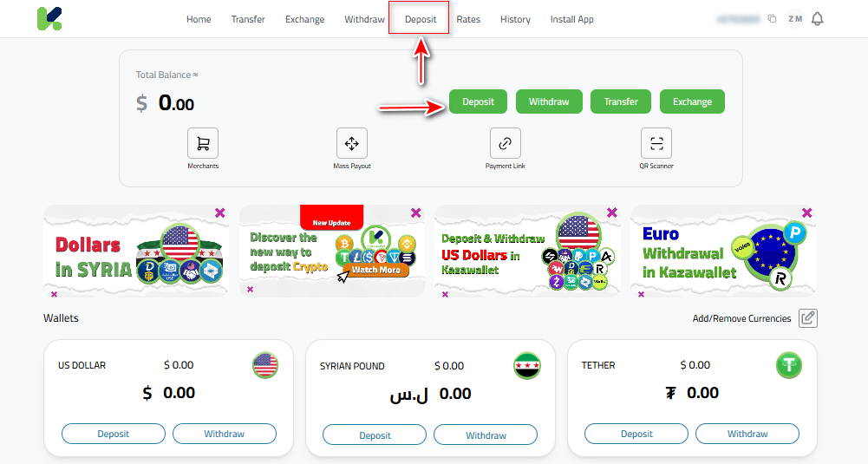This screenshot has width=868, height=464.
Task: Go to the Rates menu item
Action: coord(468,19)
